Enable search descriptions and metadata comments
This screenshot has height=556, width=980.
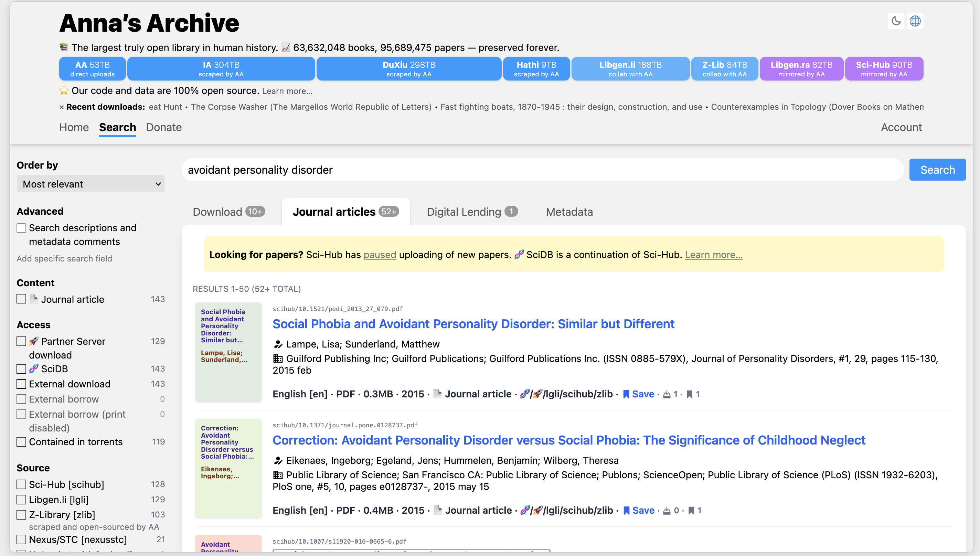(21, 228)
